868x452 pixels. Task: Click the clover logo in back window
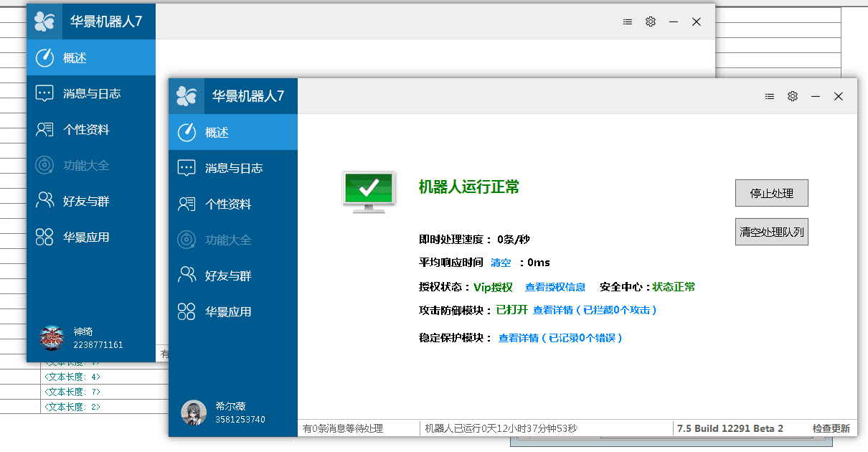(44, 22)
